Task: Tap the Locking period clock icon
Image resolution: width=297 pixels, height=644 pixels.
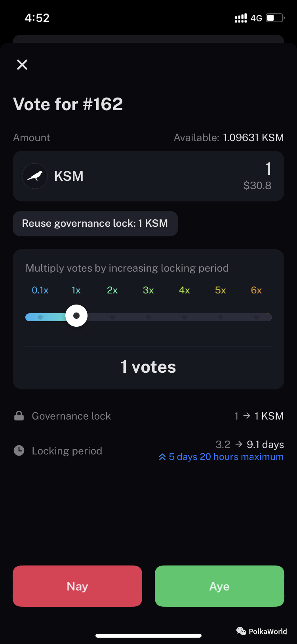Action: coord(19,450)
